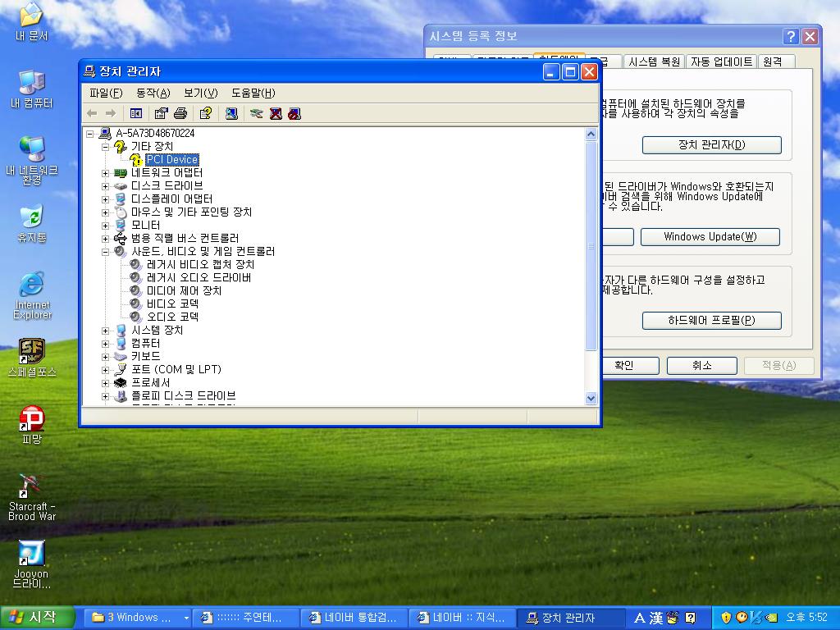Select 비디오 코덱 in the tree
The image size is (840, 630).
pyautogui.click(x=172, y=304)
